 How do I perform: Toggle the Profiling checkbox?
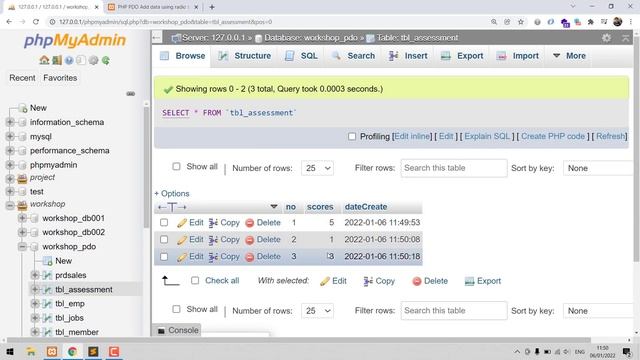click(x=352, y=137)
